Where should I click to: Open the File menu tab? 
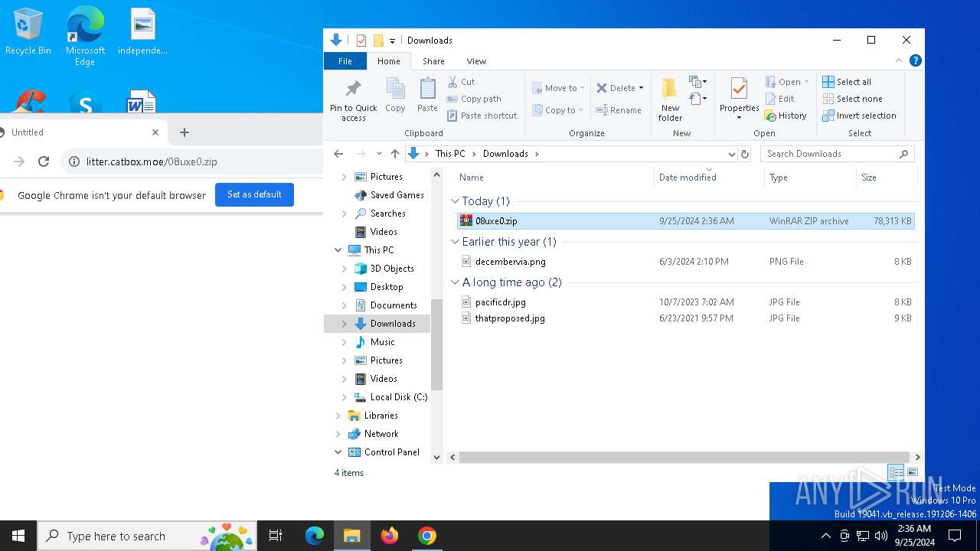pyautogui.click(x=345, y=61)
